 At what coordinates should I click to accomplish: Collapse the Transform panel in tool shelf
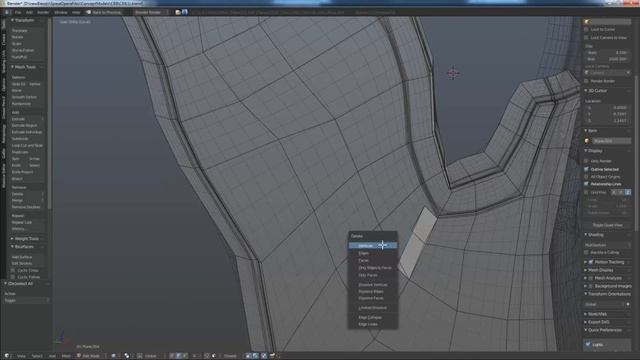point(12,20)
